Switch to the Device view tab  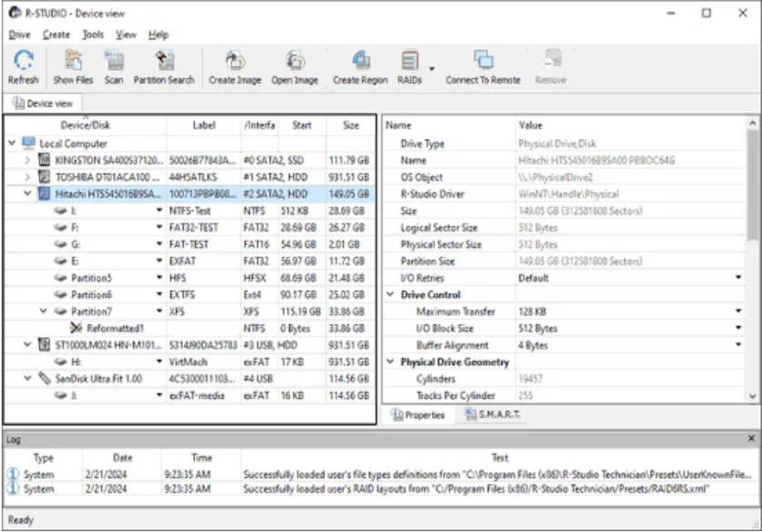click(43, 104)
